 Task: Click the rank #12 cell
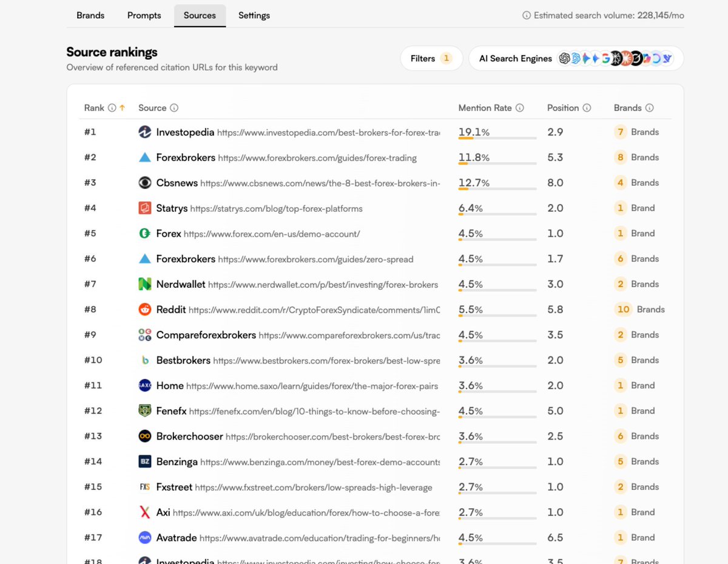tap(93, 411)
